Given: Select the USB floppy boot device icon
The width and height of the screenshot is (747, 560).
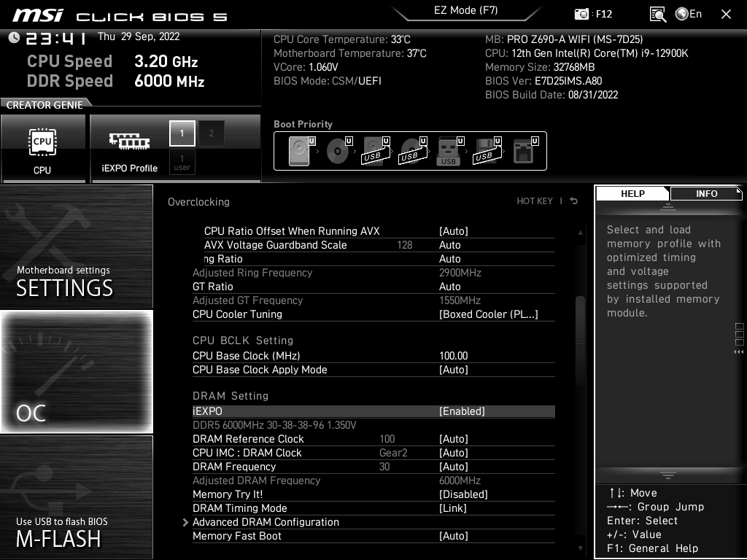Looking at the screenshot, I should 487,151.
